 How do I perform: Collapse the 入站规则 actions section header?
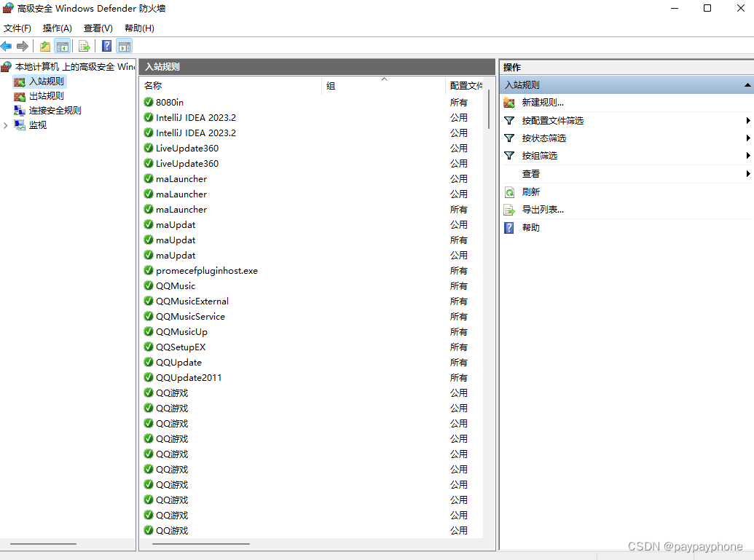pyautogui.click(x=747, y=85)
